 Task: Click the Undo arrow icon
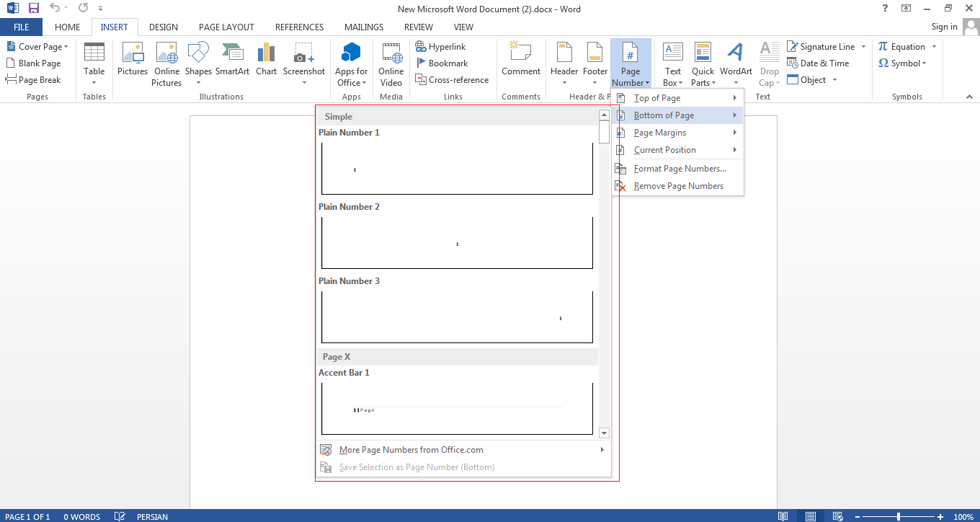[54, 9]
